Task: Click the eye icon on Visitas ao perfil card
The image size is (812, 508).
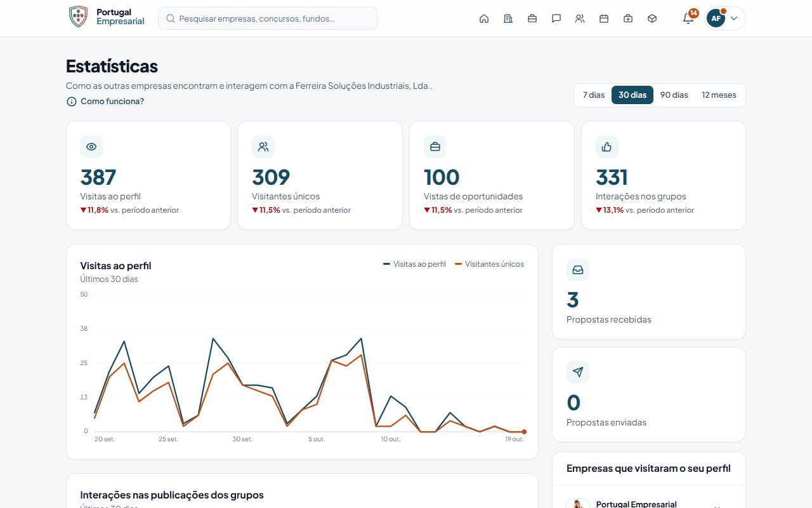Action: click(x=91, y=147)
